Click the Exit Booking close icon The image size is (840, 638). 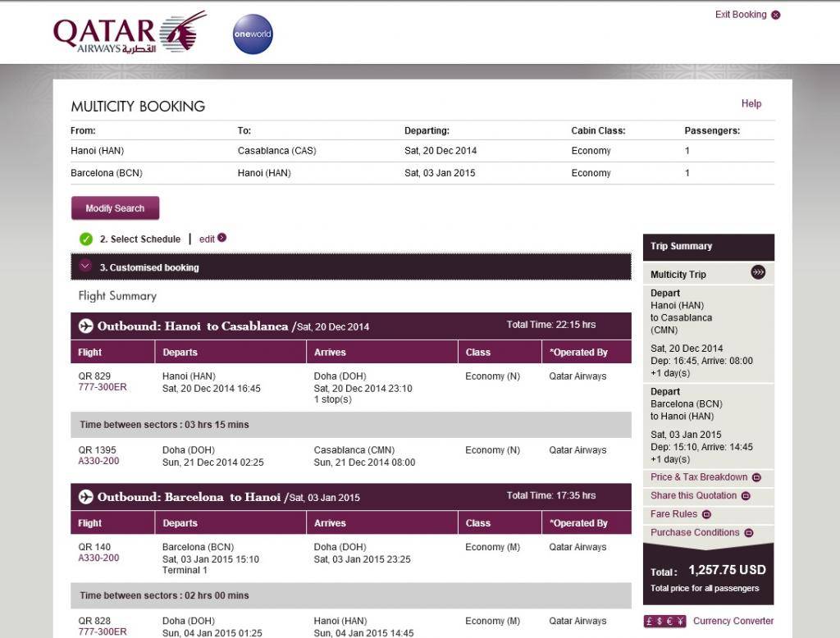click(776, 15)
